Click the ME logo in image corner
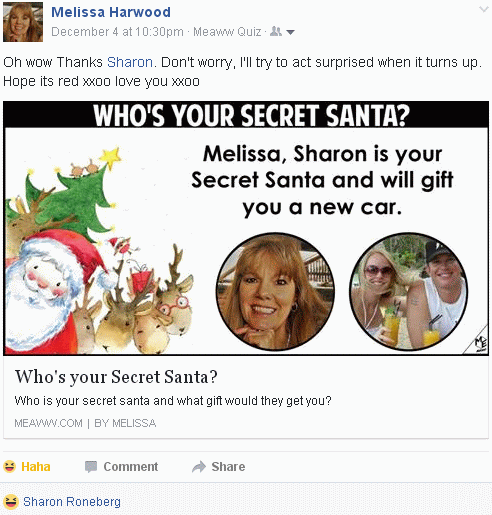 [x=480, y=343]
